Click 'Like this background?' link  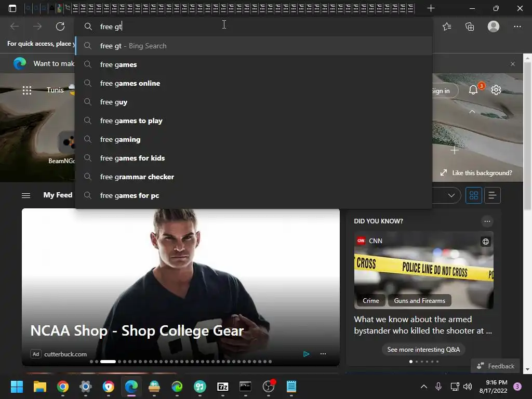pyautogui.click(x=482, y=172)
